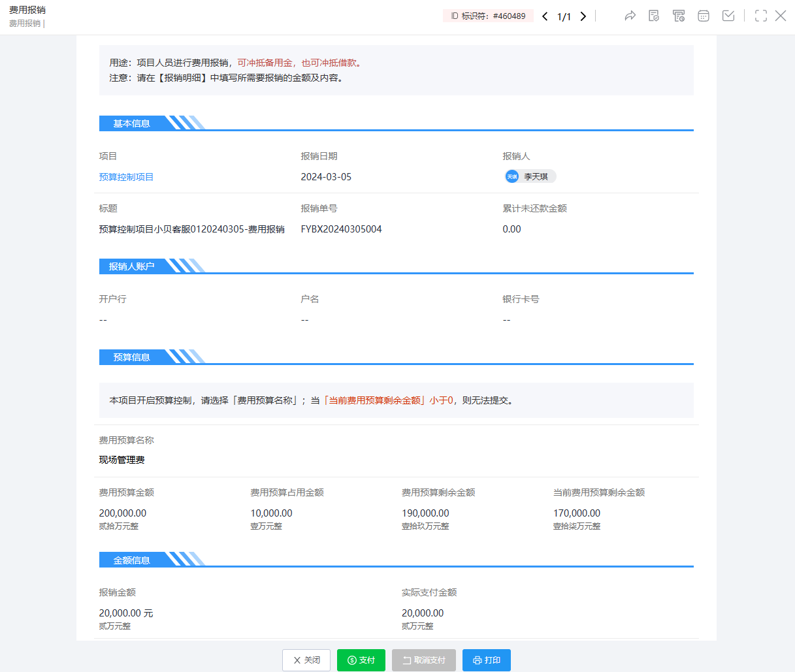The width and height of the screenshot is (795, 672).
Task: Select the 报销人账户 section header
Action: (132, 266)
